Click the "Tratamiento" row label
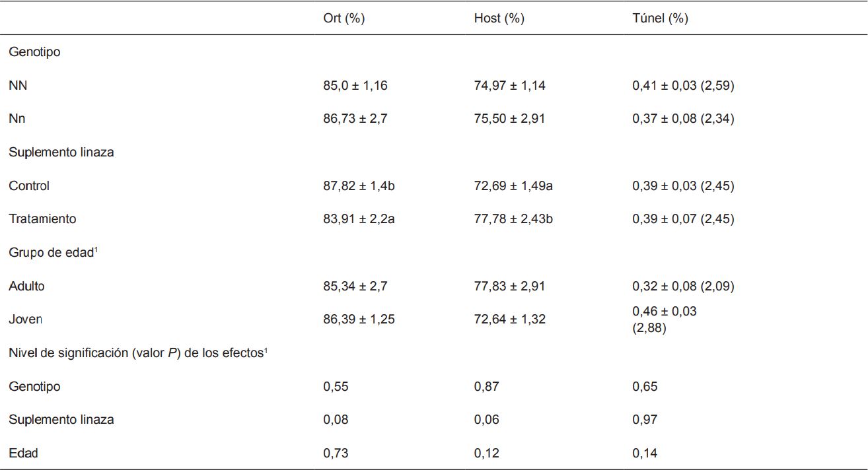The height and width of the screenshot is (470, 868). 42,219
